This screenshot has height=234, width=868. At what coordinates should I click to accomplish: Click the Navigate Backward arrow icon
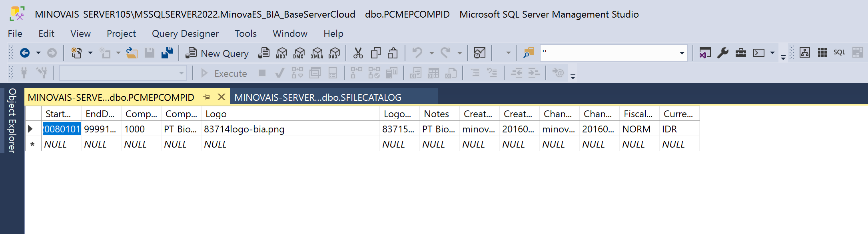coord(25,53)
